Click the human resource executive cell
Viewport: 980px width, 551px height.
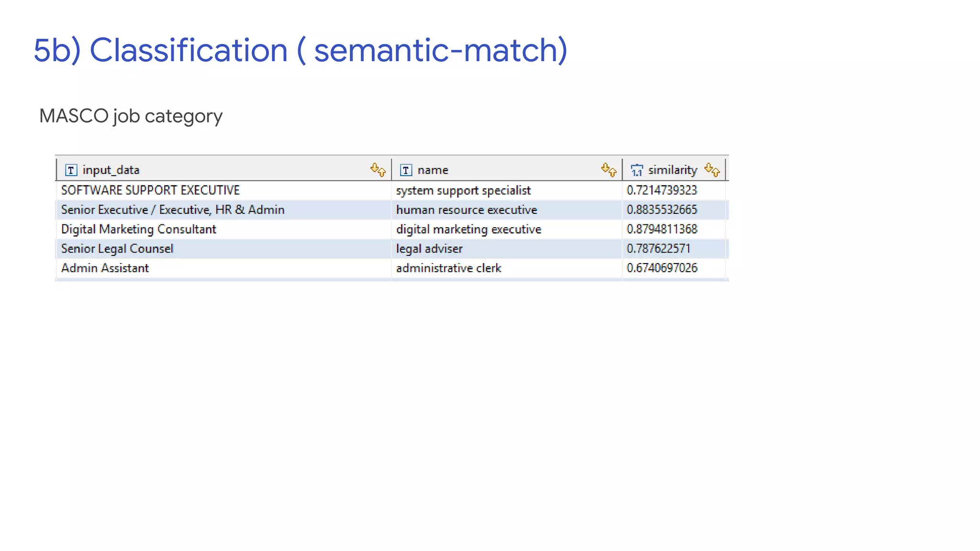click(x=507, y=210)
